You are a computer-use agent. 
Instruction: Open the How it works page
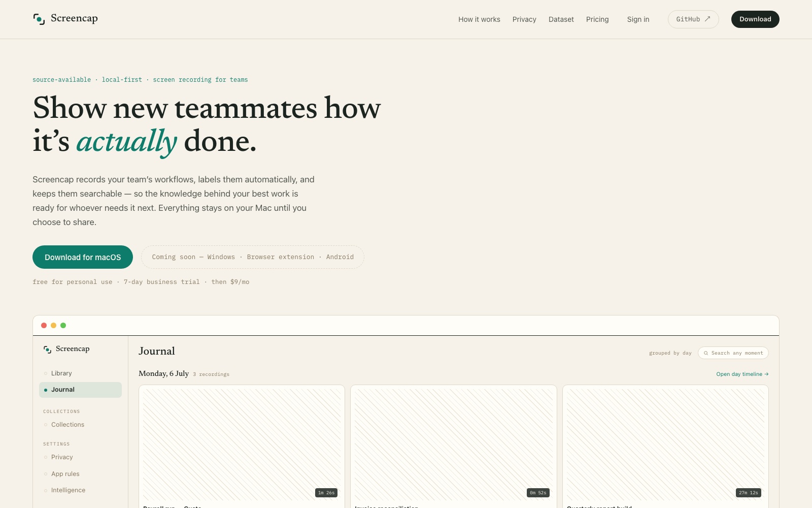click(x=479, y=19)
